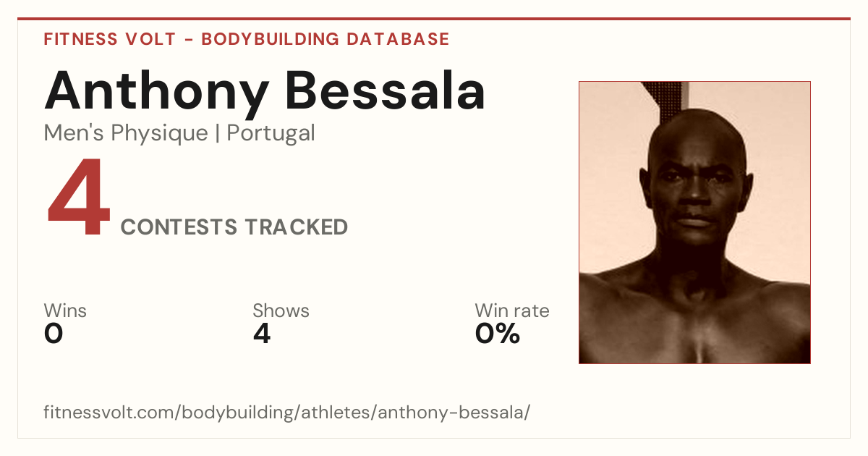The width and height of the screenshot is (868, 456).
Task: Click the word TRACKED beside the count
Action: [x=296, y=227]
